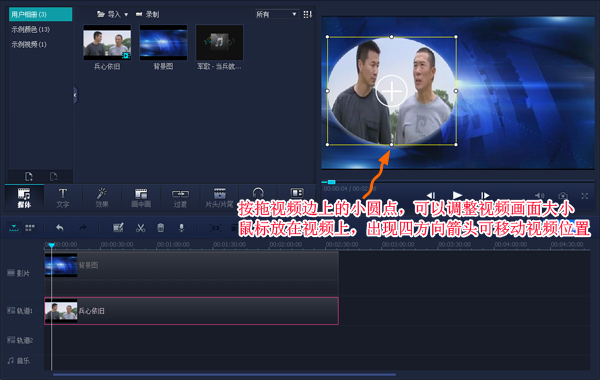
Task: Click the preview volume speaker icon
Action: pos(540,196)
